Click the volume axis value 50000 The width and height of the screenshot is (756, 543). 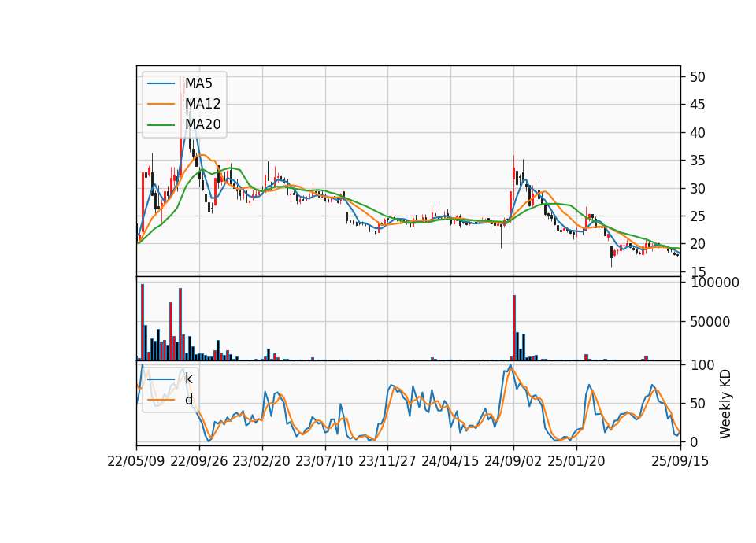point(710,322)
